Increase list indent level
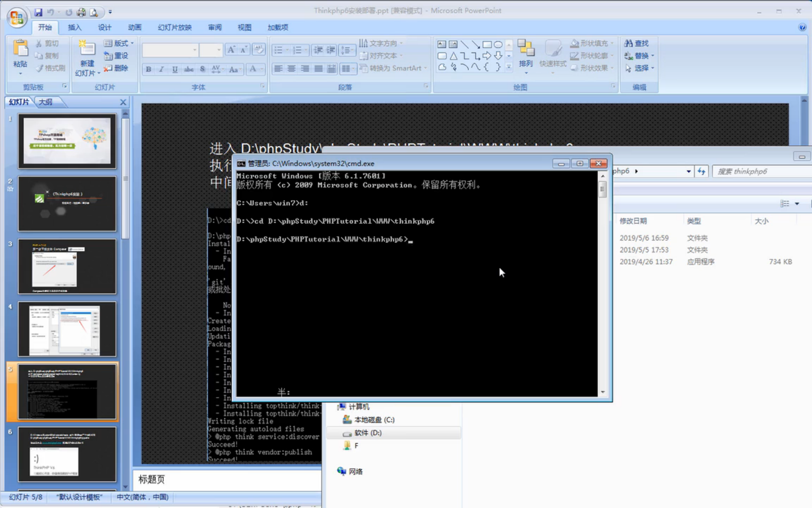This screenshot has width=812, height=508. (x=331, y=50)
